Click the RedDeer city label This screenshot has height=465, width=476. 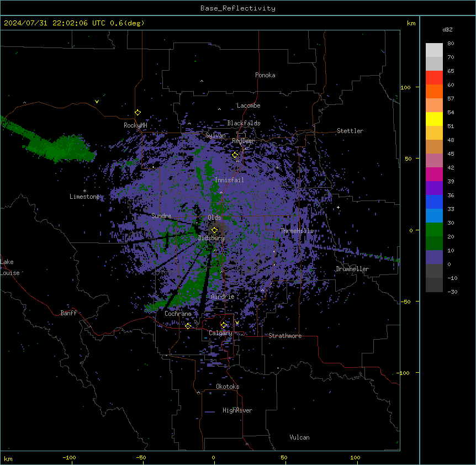click(x=243, y=141)
